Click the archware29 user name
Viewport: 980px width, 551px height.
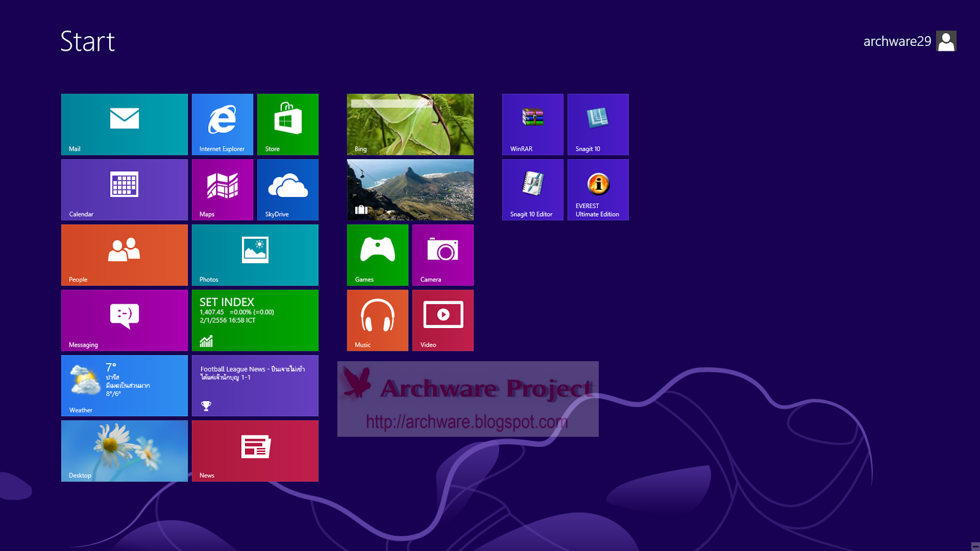[x=897, y=41]
